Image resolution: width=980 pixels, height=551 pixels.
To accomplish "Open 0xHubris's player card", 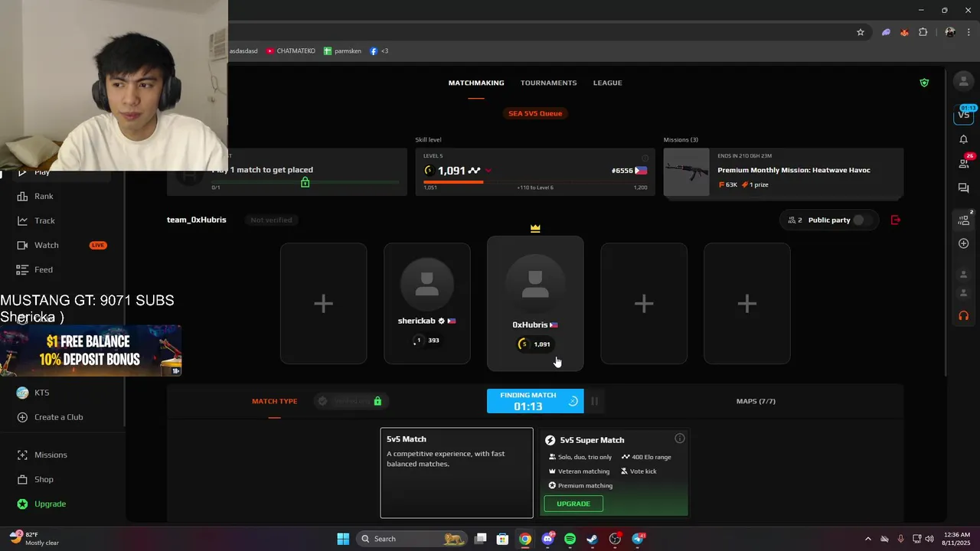I will coord(535,304).
